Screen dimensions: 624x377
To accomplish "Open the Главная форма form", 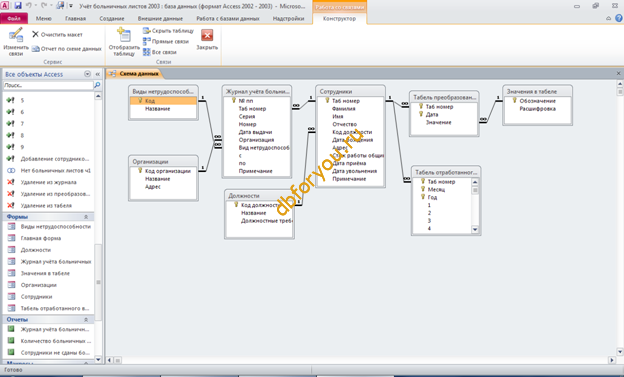I will [41, 238].
